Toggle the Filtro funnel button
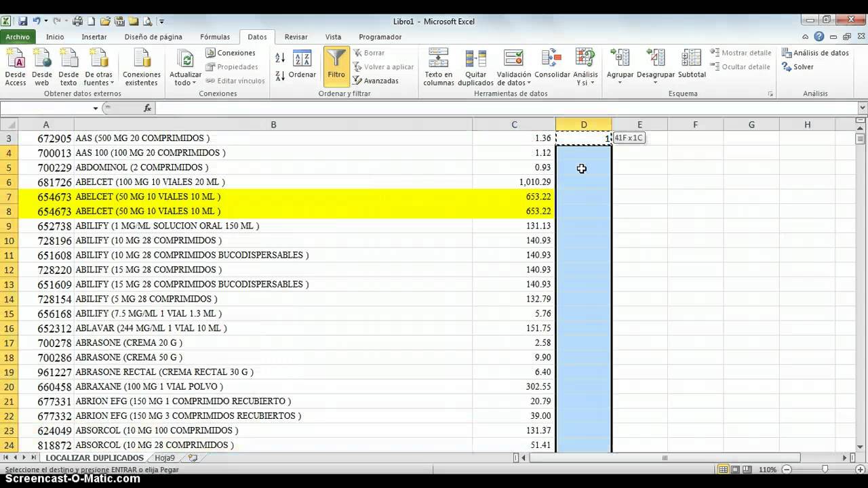The width and height of the screenshot is (868, 488). [x=336, y=66]
